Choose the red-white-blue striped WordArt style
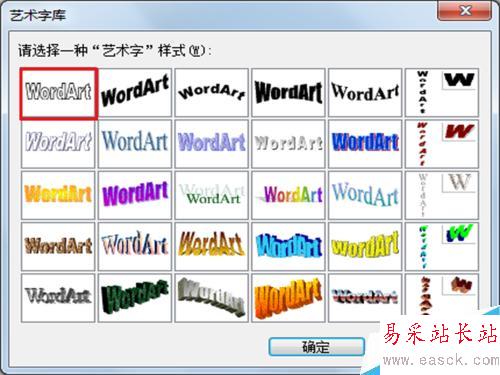 pos(365,298)
